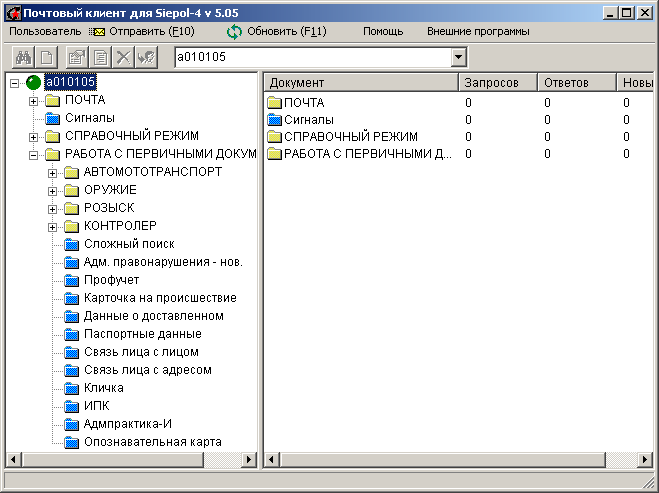
Task: Click the ОРУЖИЕ yellow folder icon
Action: click(x=71, y=190)
